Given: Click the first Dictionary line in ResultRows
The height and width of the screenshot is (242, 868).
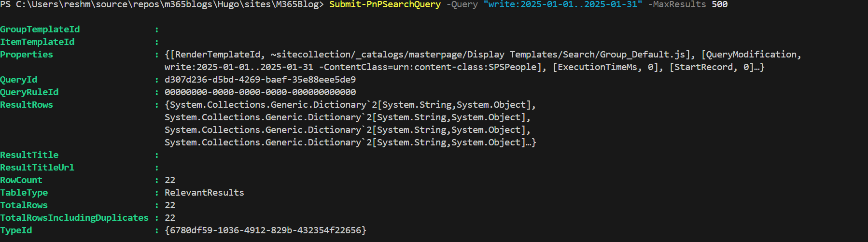Looking at the screenshot, I should click(x=350, y=105).
